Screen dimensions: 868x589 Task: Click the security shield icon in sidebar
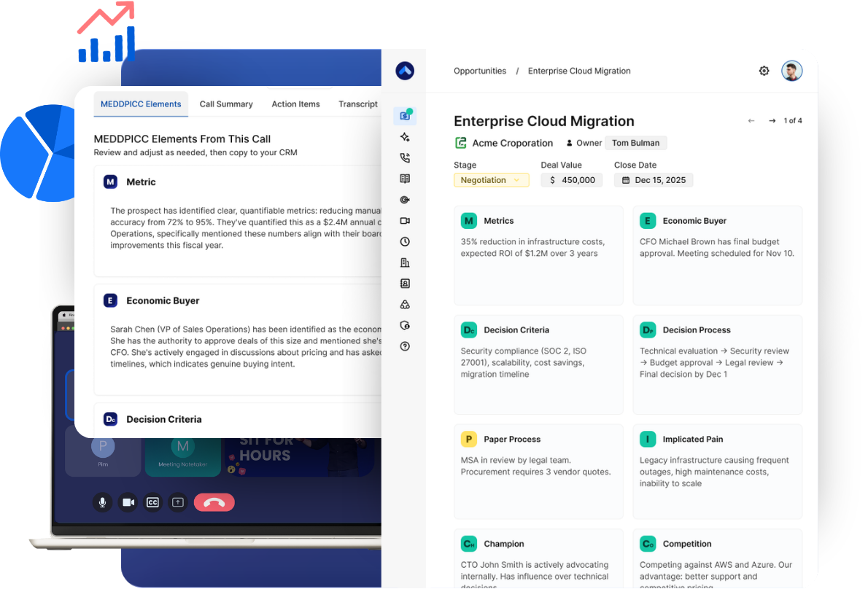point(405,325)
